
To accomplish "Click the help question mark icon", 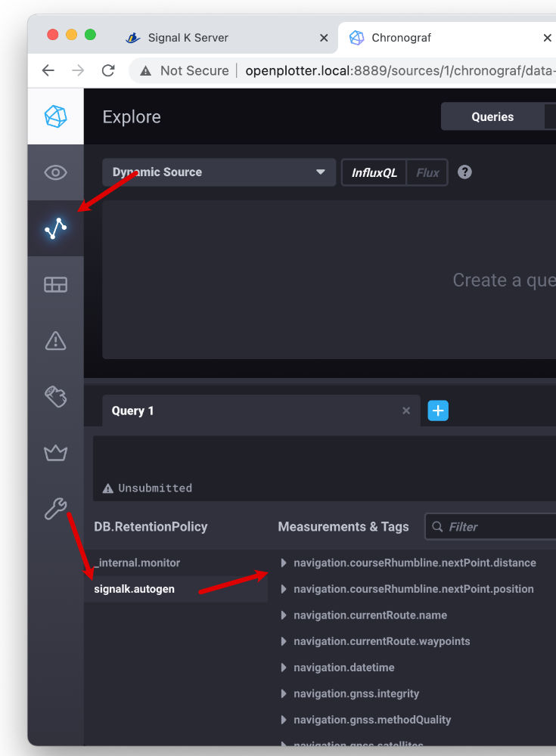I will click(464, 172).
